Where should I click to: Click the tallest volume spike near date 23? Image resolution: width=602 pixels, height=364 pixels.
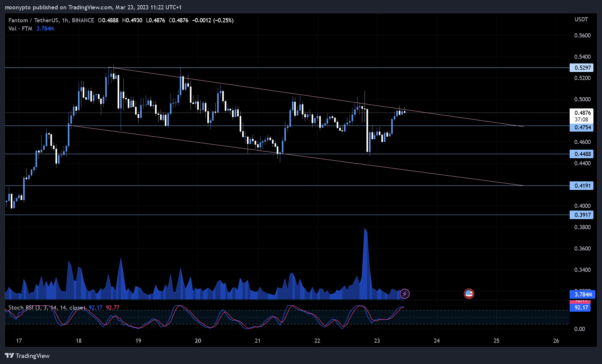click(366, 263)
